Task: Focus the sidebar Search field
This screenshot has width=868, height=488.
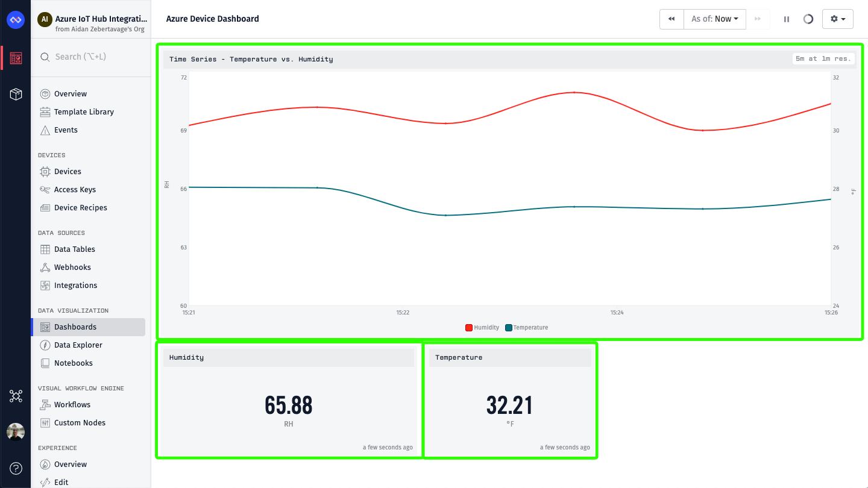Action: [x=90, y=57]
